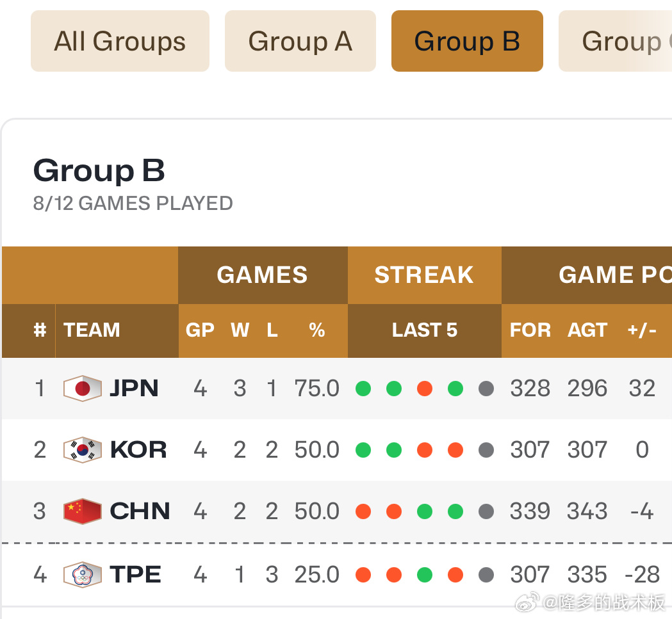This screenshot has width=672, height=619.
Task: Click TPE's green win dot in streak
Action: [425, 574]
